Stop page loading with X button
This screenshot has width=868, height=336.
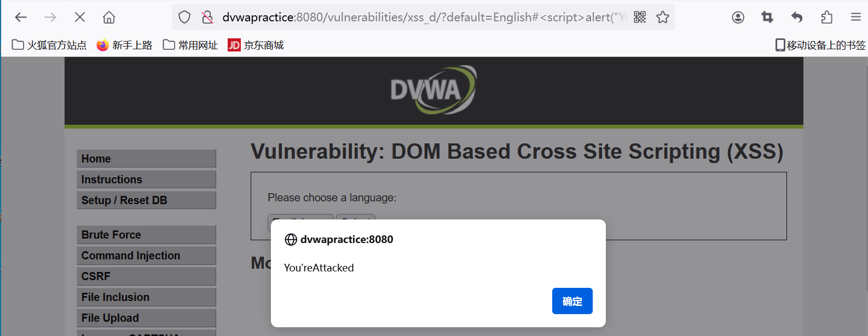click(x=80, y=18)
